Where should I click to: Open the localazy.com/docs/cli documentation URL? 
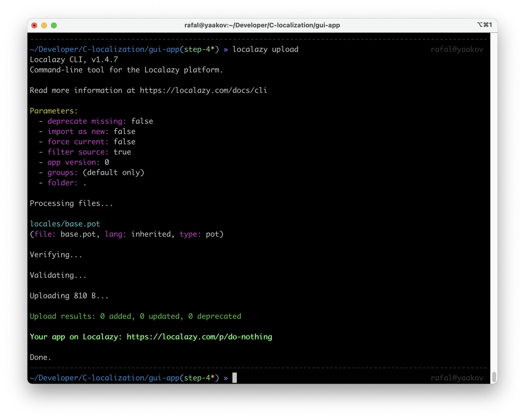(203, 91)
